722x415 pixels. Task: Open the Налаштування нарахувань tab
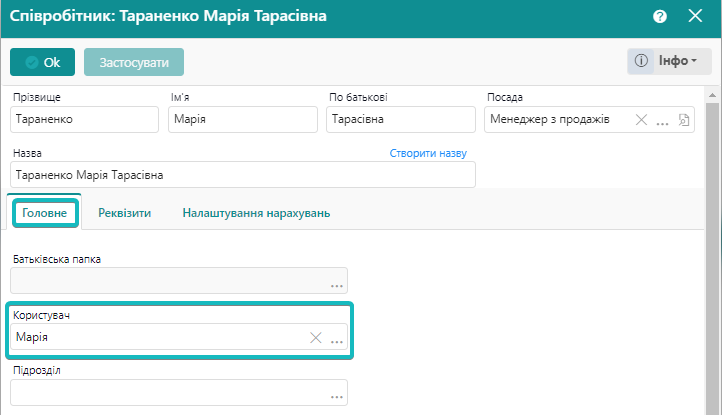256,213
